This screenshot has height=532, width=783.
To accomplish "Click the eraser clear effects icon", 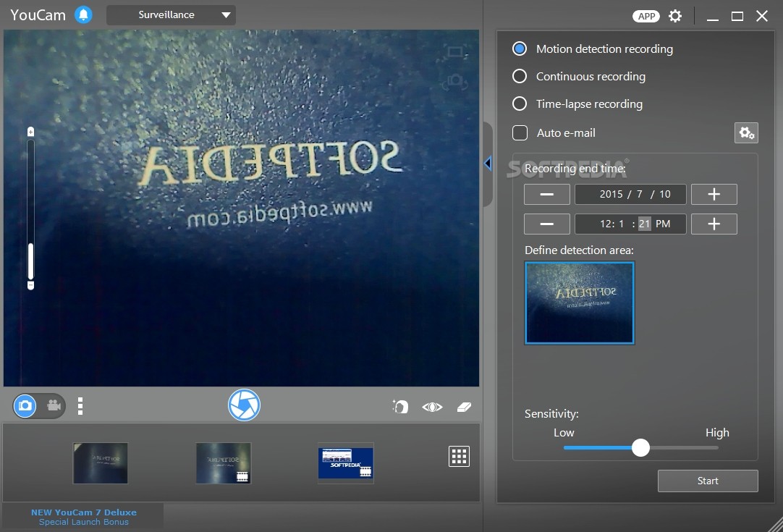I will pyautogui.click(x=464, y=407).
